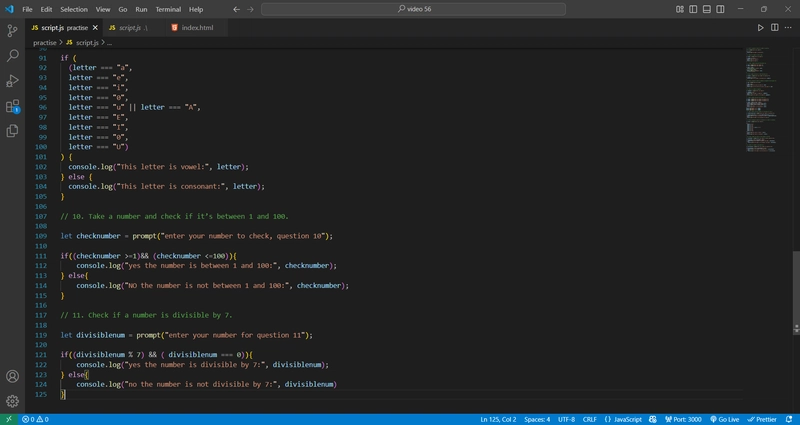Click line number 121 in gutter
The width and height of the screenshot is (800, 425).
point(41,355)
